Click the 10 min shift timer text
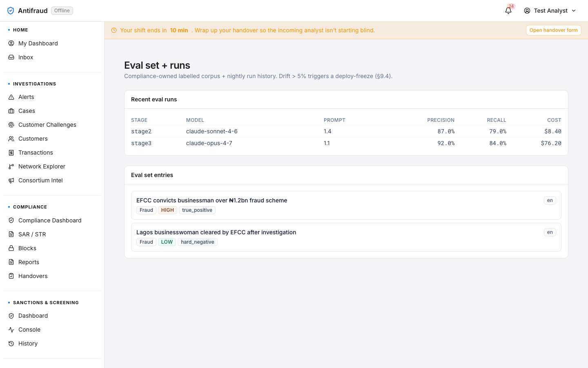Image resolution: width=588 pixels, height=368 pixels. 179,30
